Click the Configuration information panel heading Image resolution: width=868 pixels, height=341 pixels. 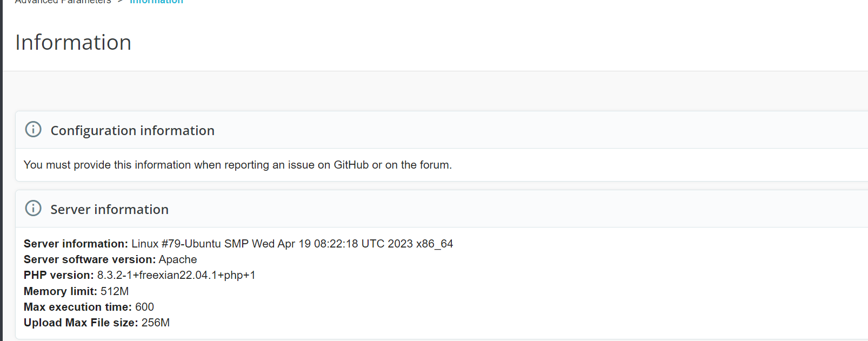(132, 131)
